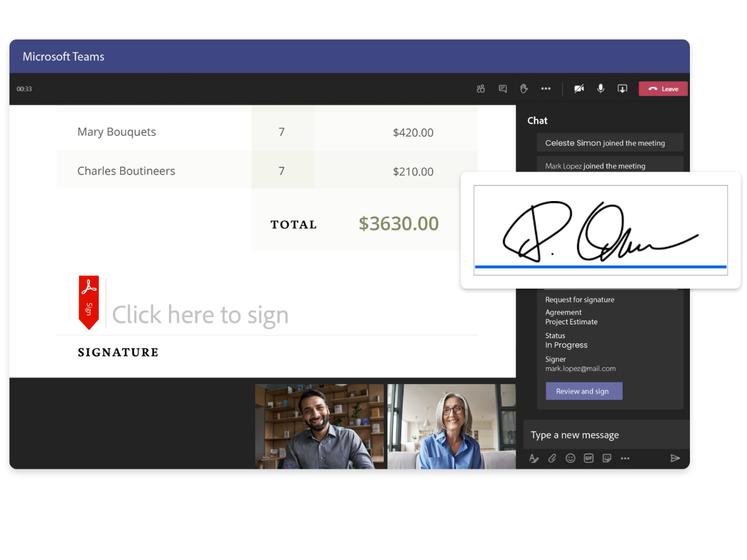Leave the meeting

click(663, 89)
